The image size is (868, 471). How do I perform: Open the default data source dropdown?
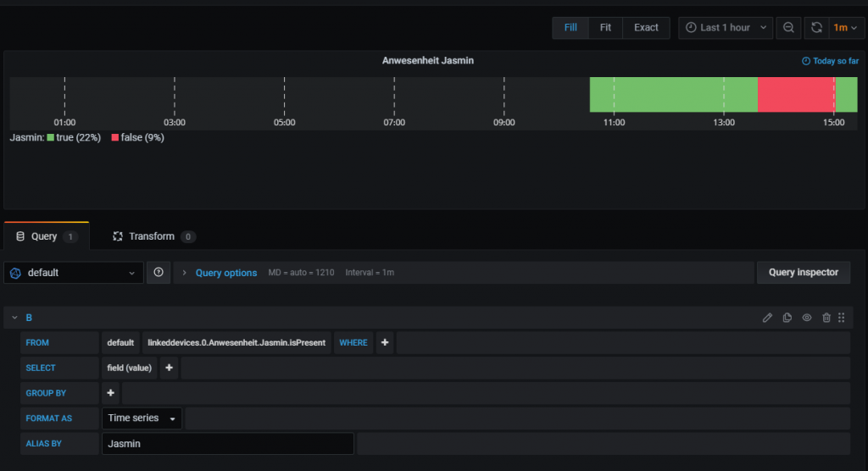[74, 273]
